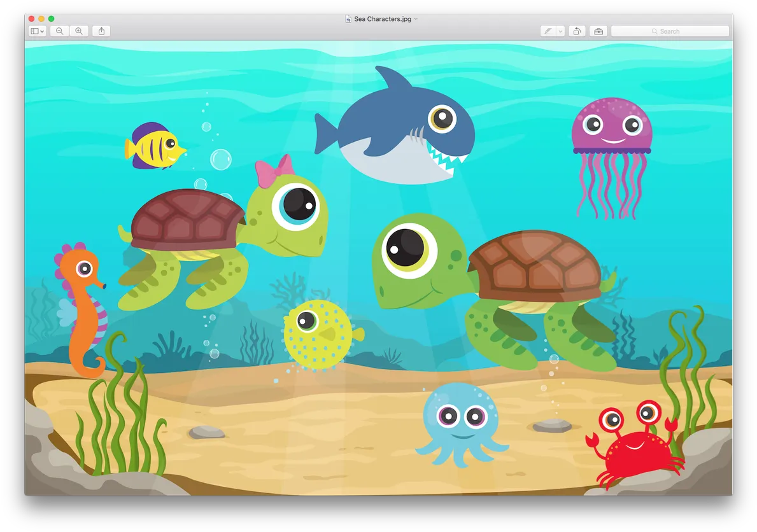The height and width of the screenshot is (532, 757).
Task: Open the Share menu icon
Action: point(101,31)
